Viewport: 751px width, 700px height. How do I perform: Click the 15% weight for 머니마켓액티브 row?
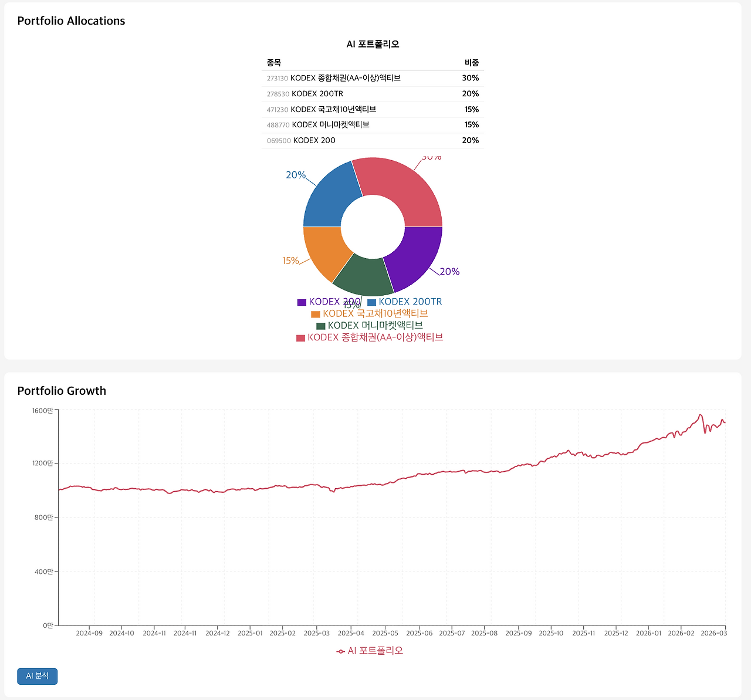[x=472, y=125]
